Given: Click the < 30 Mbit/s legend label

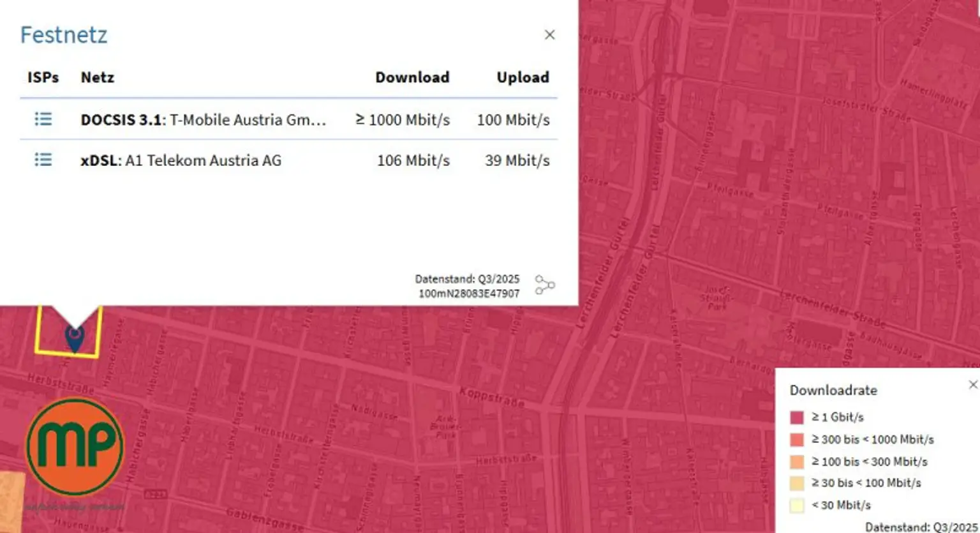Looking at the screenshot, I should click(841, 505).
